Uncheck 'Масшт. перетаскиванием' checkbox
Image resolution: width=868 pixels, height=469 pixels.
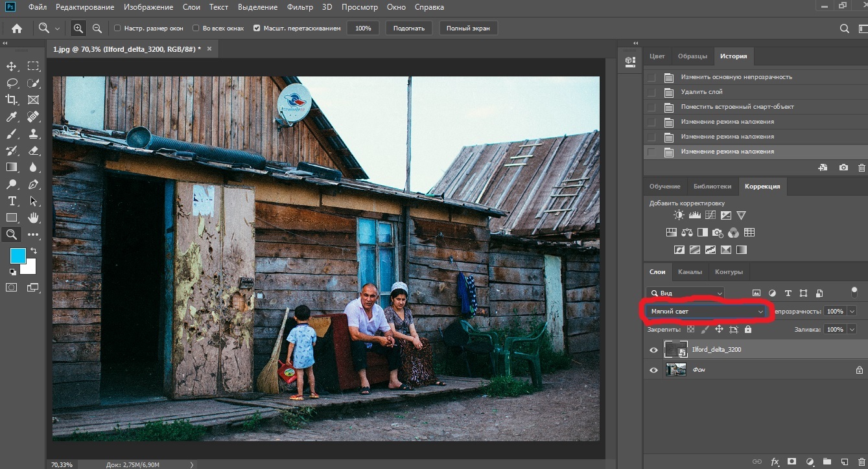257,29
